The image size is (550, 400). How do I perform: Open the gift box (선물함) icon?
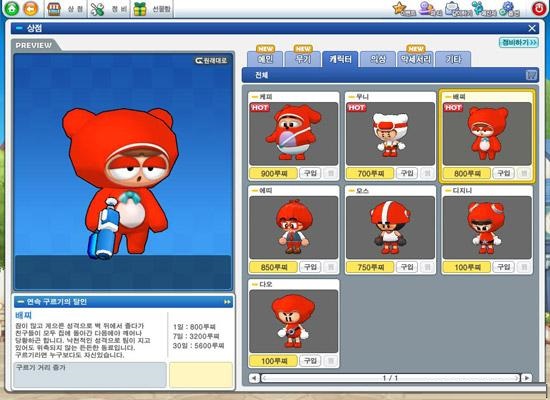tap(140, 9)
